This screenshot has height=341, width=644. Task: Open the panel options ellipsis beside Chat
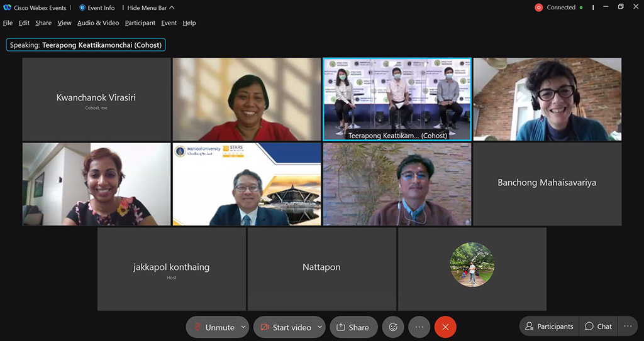pos(628,326)
